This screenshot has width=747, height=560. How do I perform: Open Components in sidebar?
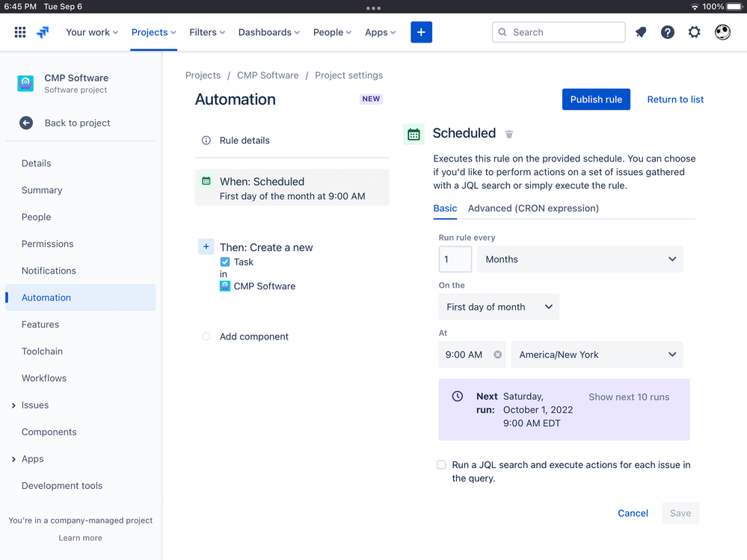(x=49, y=432)
